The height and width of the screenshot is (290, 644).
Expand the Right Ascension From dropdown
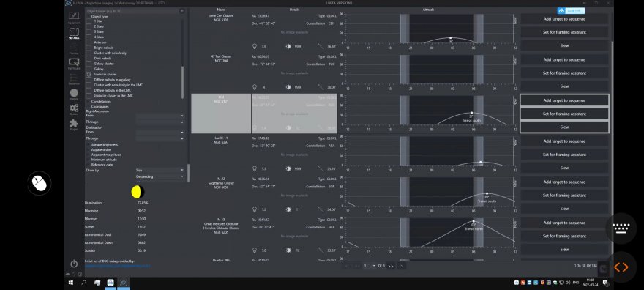coord(160,116)
